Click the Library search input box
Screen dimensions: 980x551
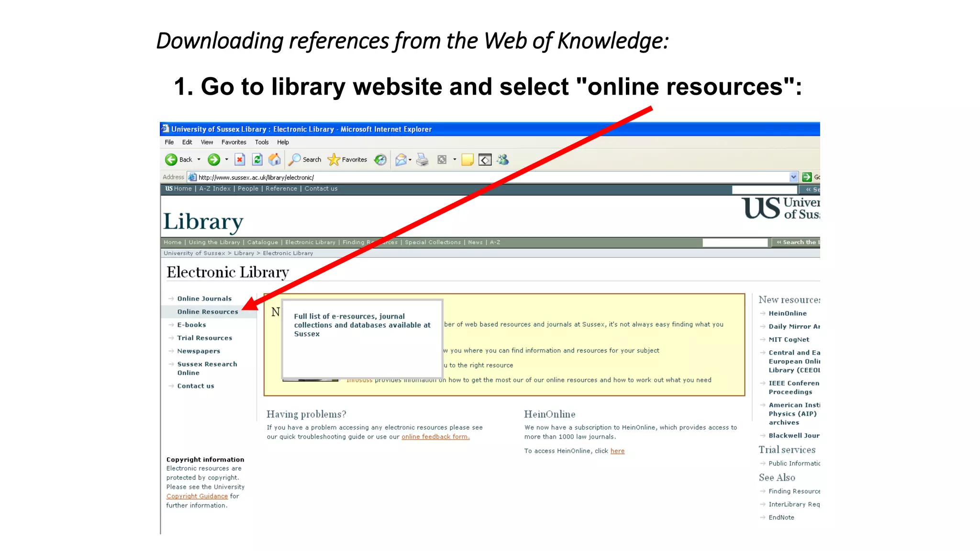(735, 242)
